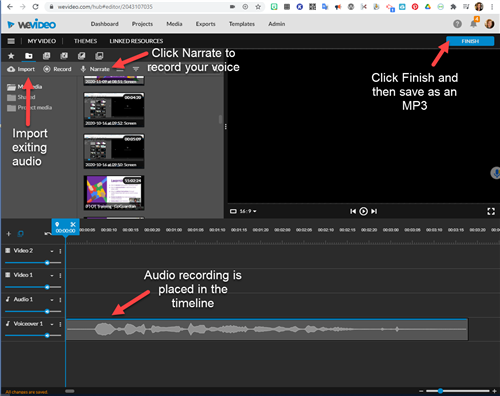Split clip with the scissors icon
Screen dimensions: 500x396
point(73,224)
